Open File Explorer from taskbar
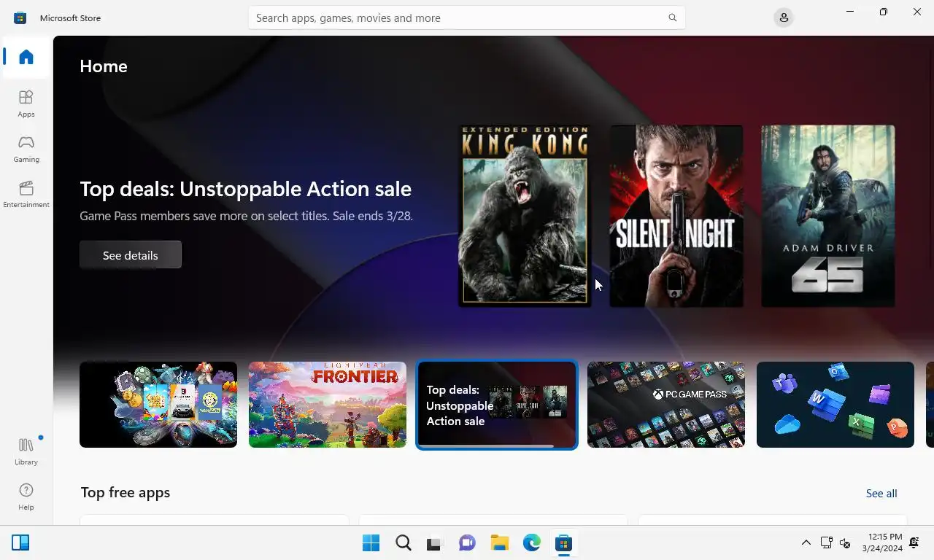Screen dimensions: 934x560 point(499,543)
